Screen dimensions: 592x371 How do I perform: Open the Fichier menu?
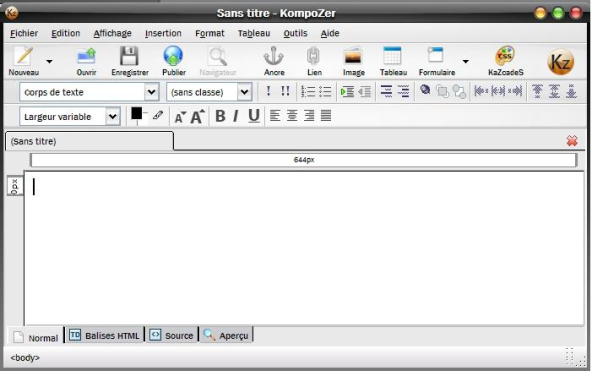click(24, 33)
